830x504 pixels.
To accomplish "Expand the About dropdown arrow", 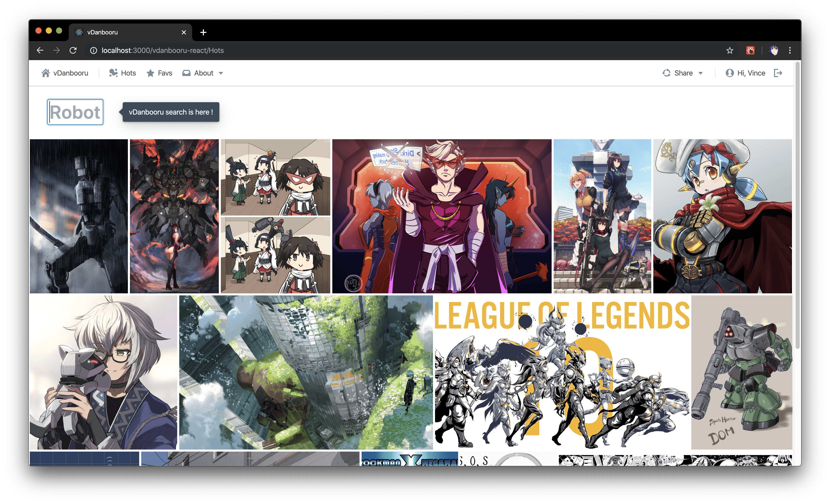I will click(x=221, y=73).
